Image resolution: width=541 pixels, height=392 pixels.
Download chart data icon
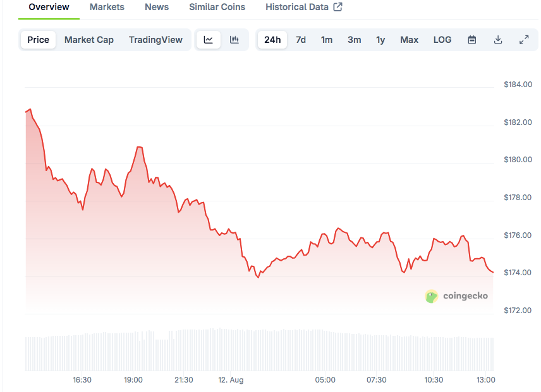pyautogui.click(x=498, y=40)
